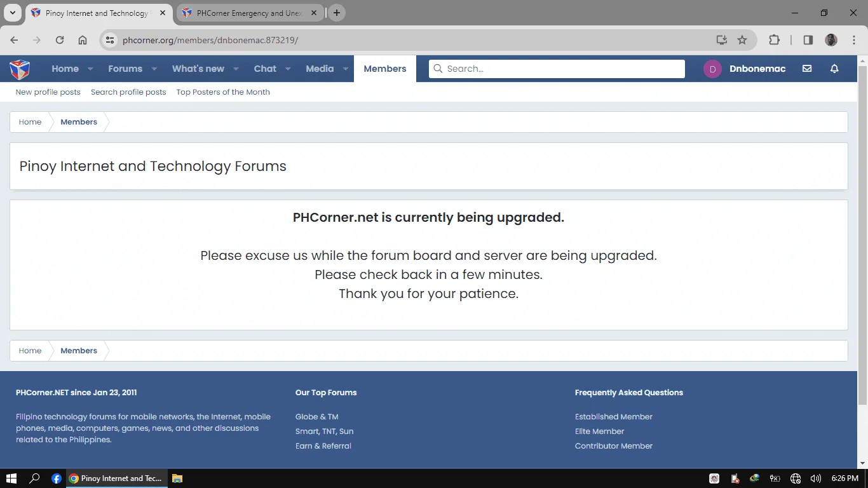Open the Media nav item
This screenshot has height=488, width=868.
click(x=320, y=69)
